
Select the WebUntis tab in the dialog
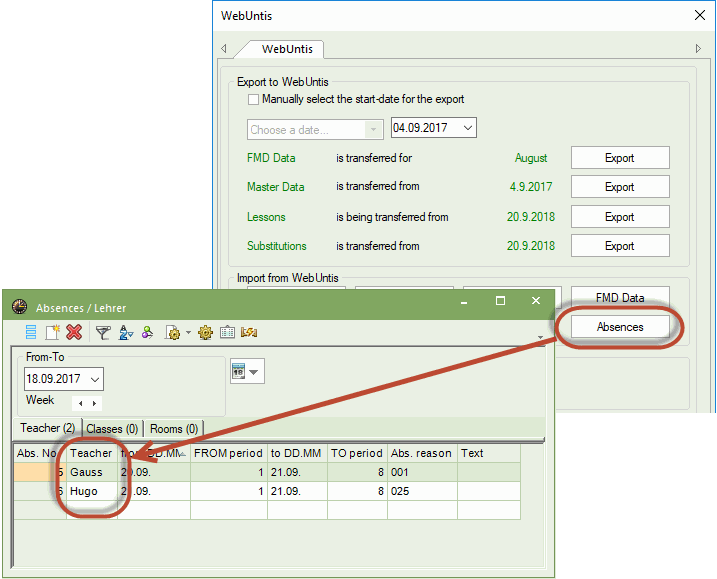287,49
